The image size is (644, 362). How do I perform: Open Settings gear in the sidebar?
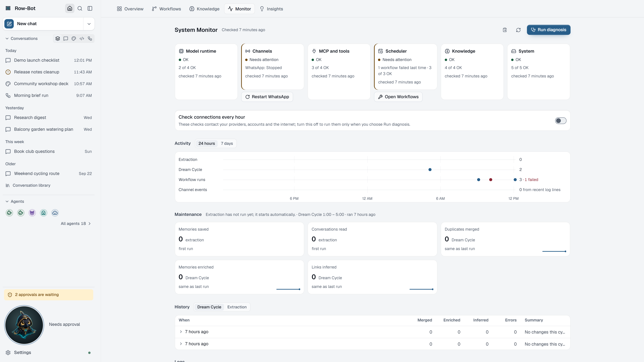(8, 352)
